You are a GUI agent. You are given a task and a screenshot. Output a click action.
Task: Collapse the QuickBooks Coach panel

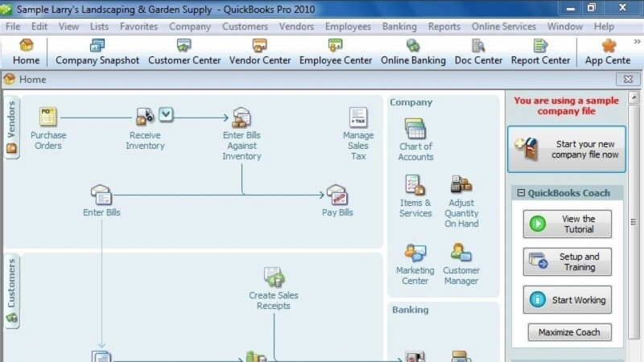click(521, 192)
